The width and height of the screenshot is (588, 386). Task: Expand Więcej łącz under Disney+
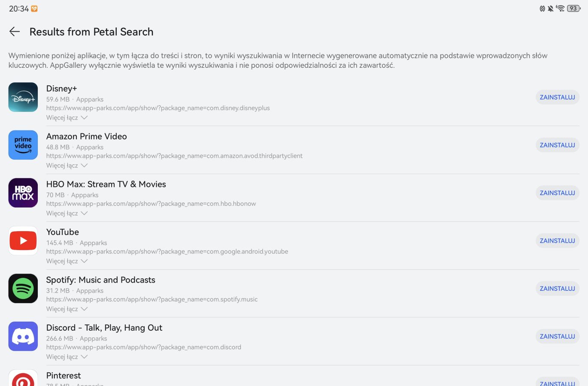pos(67,118)
